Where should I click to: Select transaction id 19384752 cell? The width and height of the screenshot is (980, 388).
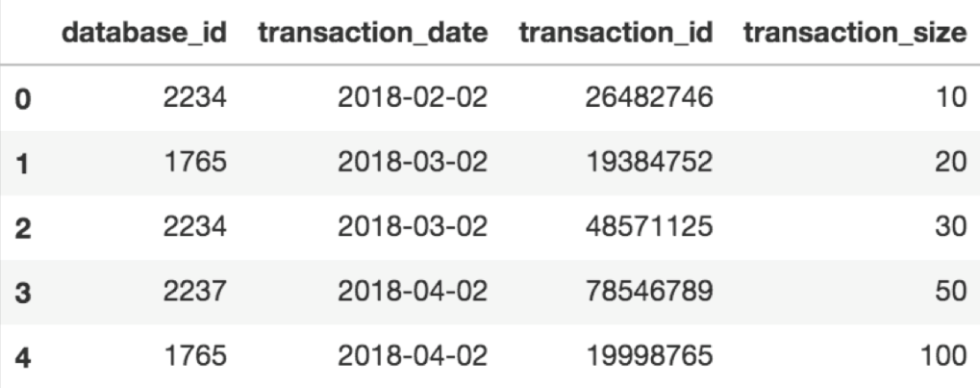[649, 162]
